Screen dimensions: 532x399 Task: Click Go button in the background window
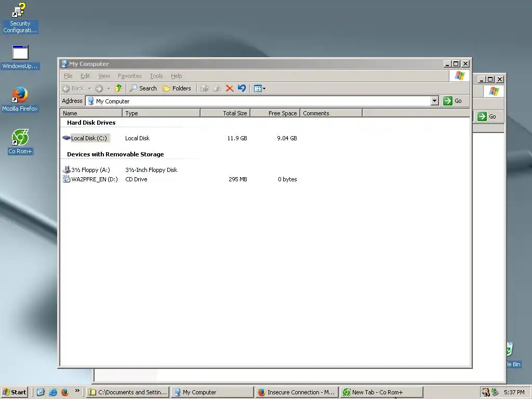tap(487, 116)
